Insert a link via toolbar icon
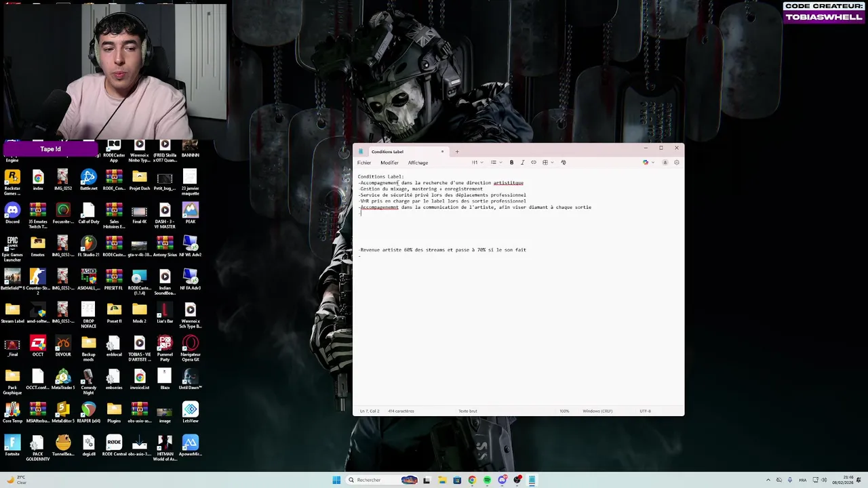The width and height of the screenshot is (868, 488). click(x=533, y=163)
